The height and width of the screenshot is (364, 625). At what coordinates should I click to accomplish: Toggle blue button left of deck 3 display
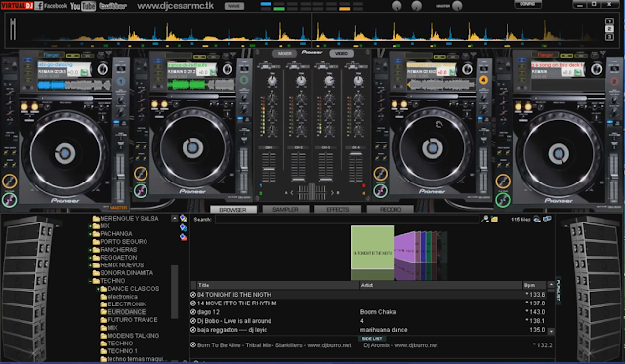158,61
